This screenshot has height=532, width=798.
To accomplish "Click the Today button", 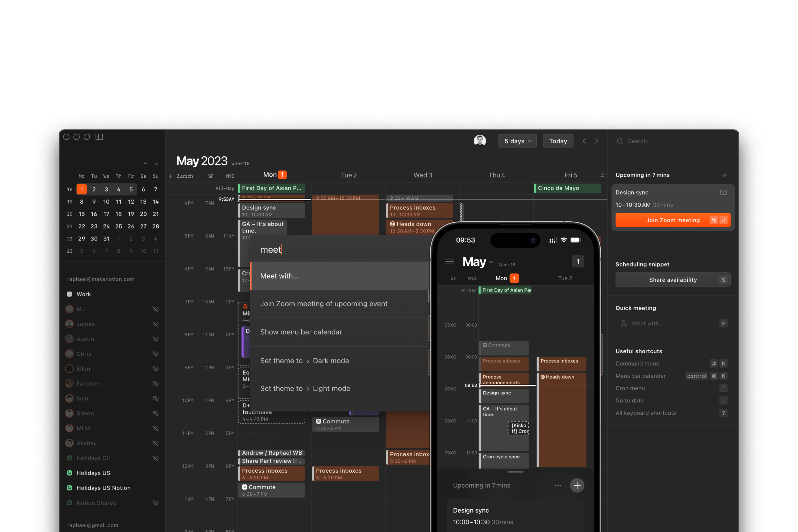I will (x=558, y=141).
